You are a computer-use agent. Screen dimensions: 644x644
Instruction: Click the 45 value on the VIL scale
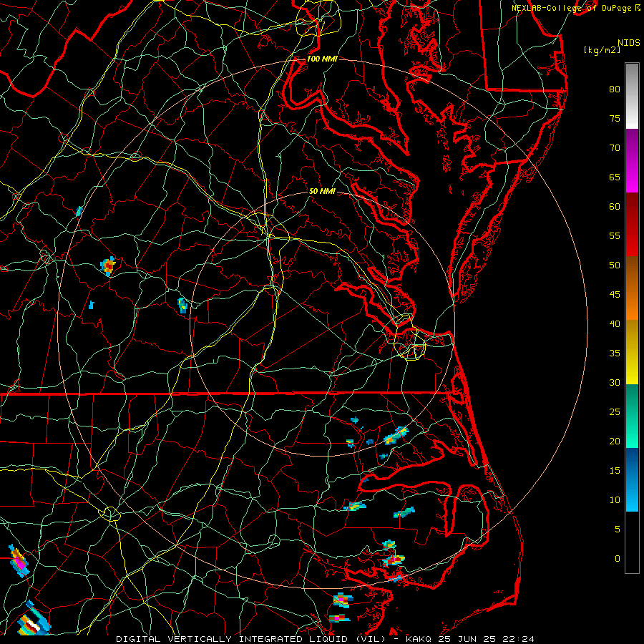(x=615, y=295)
